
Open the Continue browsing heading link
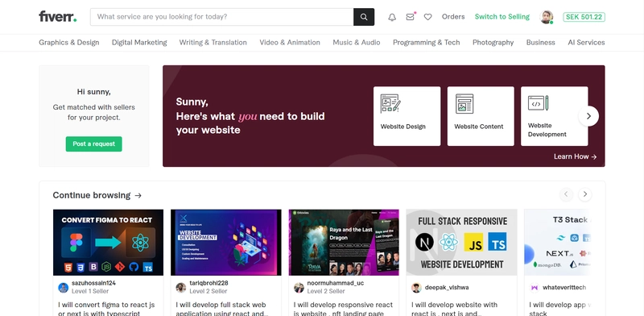[92, 195]
